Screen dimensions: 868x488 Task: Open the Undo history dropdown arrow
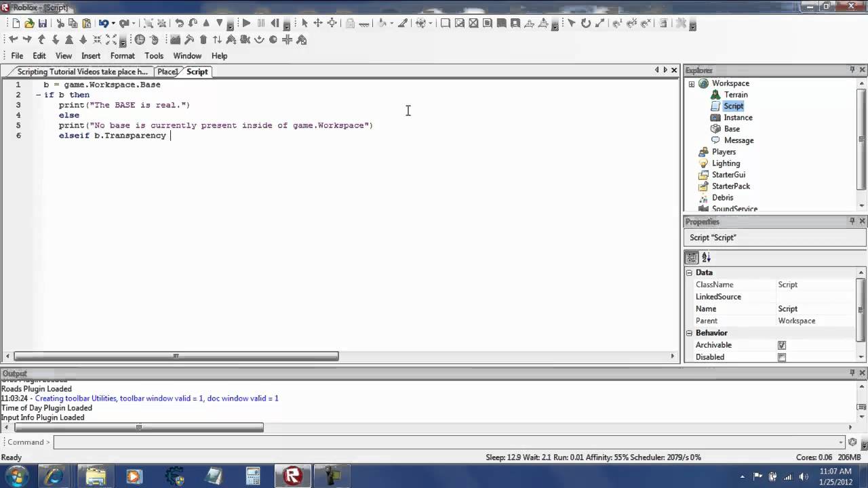click(113, 24)
